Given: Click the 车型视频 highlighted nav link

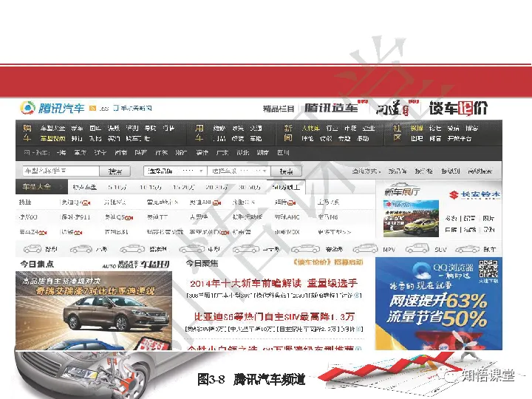Looking at the screenshot, I should [x=52, y=138].
